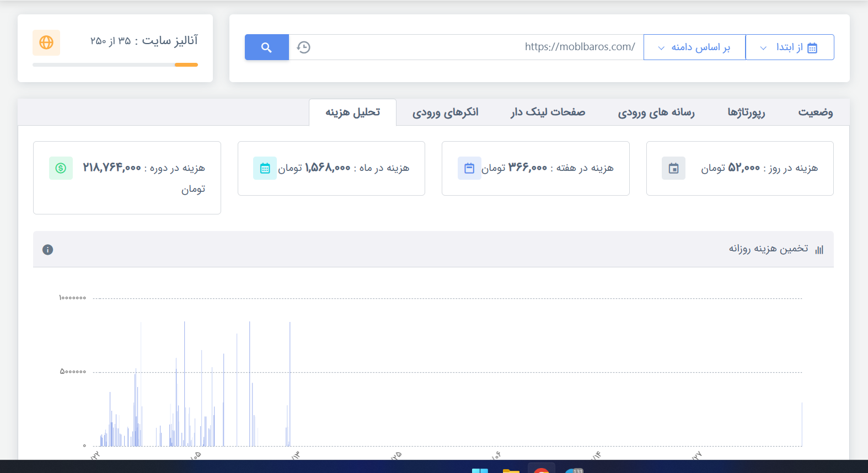Click the bar chart icon beside تخمین هزینه روزانه
The width and height of the screenshot is (868, 473).
(x=819, y=250)
